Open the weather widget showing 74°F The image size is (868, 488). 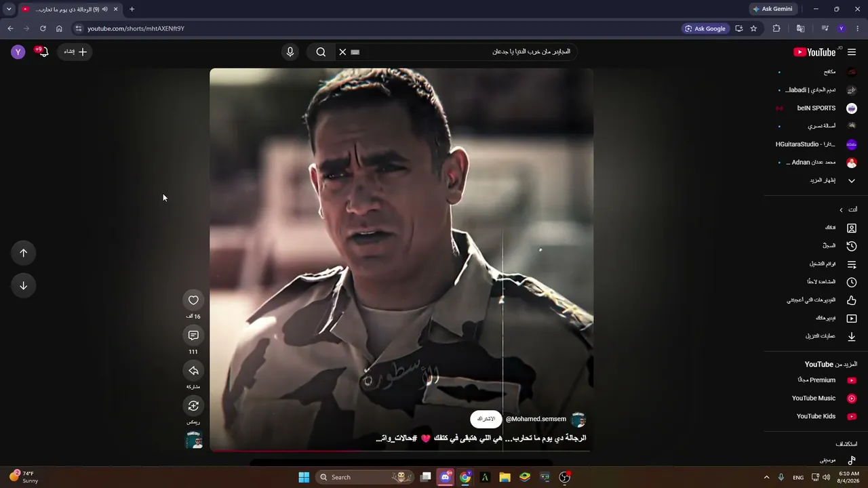click(24, 477)
